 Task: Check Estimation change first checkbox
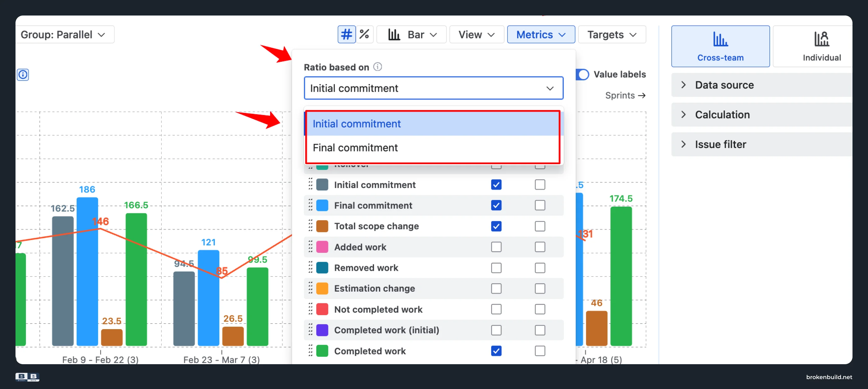point(496,288)
